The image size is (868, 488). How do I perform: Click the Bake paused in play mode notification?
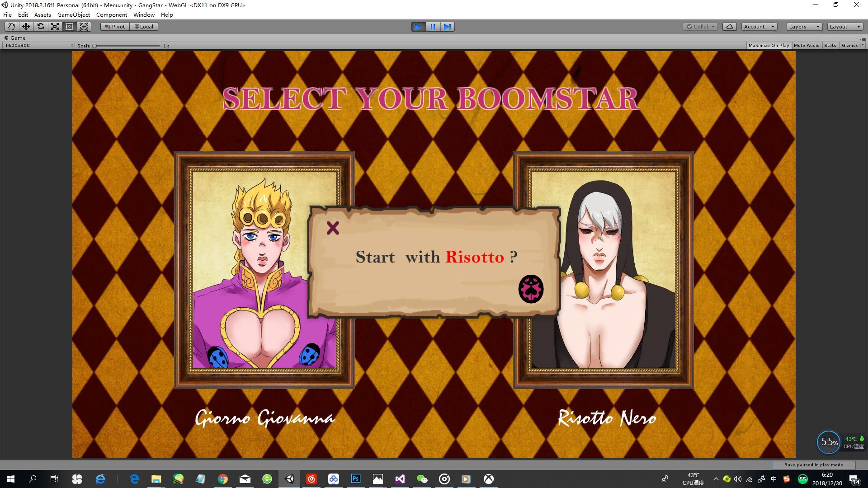click(813, 465)
